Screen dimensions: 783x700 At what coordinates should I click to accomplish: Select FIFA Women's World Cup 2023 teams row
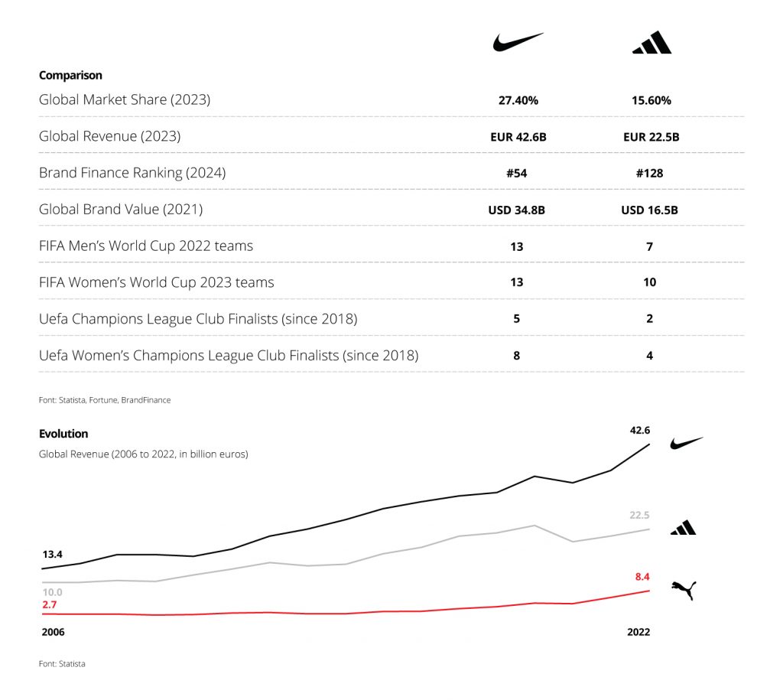(x=156, y=282)
